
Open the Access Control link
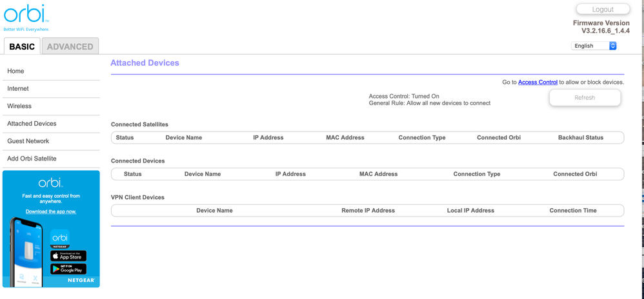tap(538, 82)
